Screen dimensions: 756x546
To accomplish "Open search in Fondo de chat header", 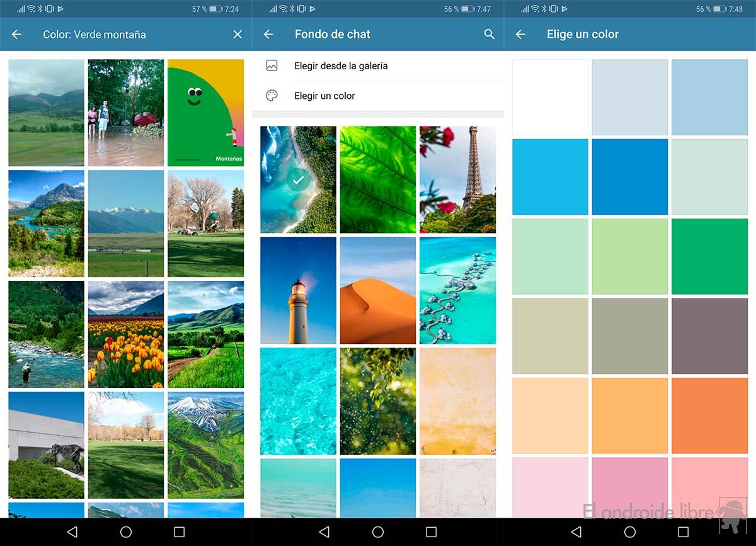I will [489, 35].
